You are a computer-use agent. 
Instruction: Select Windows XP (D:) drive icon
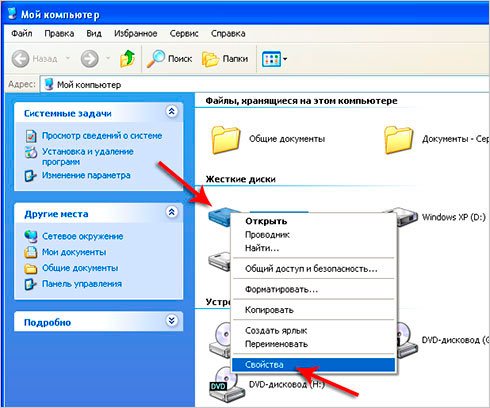pyautogui.click(x=407, y=217)
